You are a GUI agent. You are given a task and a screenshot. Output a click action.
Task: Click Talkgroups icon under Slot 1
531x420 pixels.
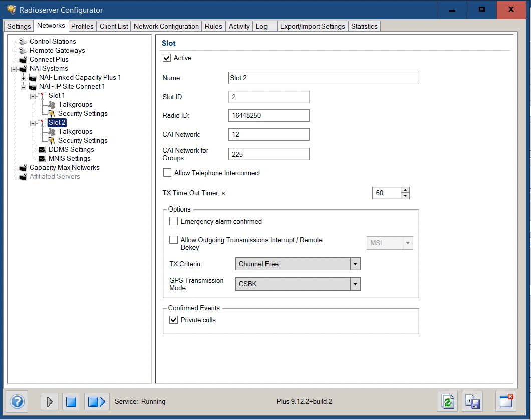click(x=52, y=105)
